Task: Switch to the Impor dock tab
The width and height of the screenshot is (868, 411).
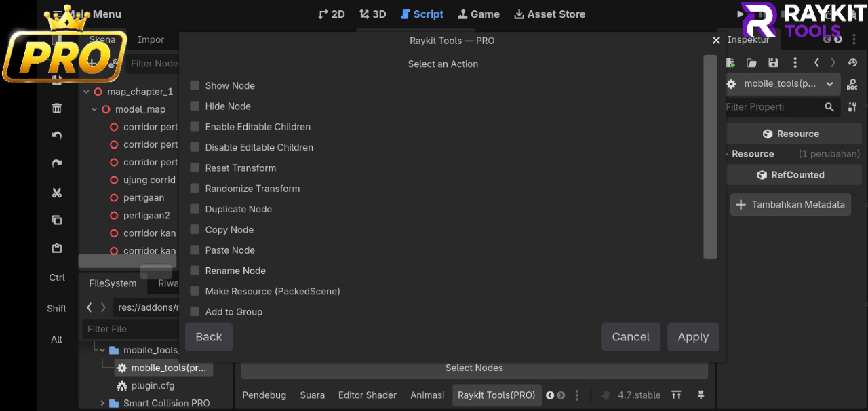Action: [151, 39]
